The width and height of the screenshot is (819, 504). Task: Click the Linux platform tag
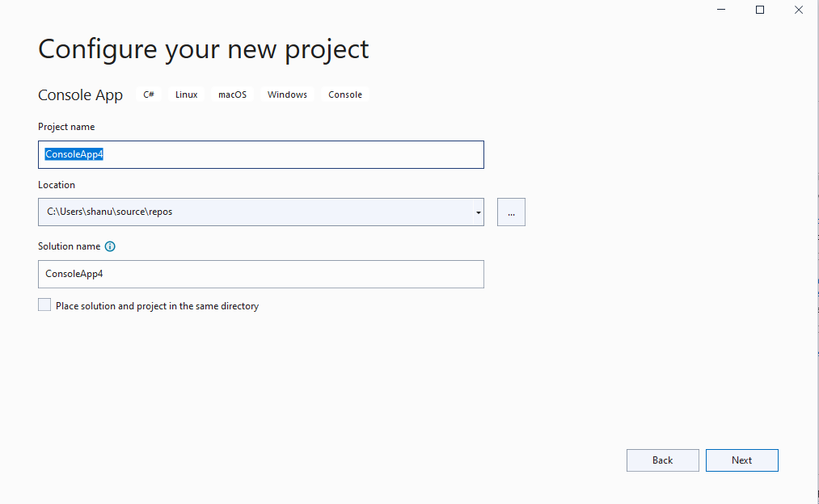point(186,94)
